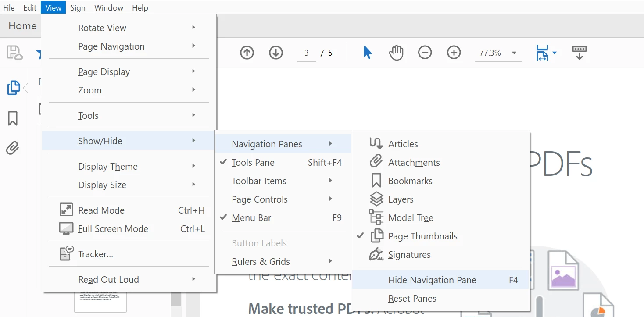The width and height of the screenshot is (644, 317).
Task: Click the zoom in plus icon
Action: (454, 53)
